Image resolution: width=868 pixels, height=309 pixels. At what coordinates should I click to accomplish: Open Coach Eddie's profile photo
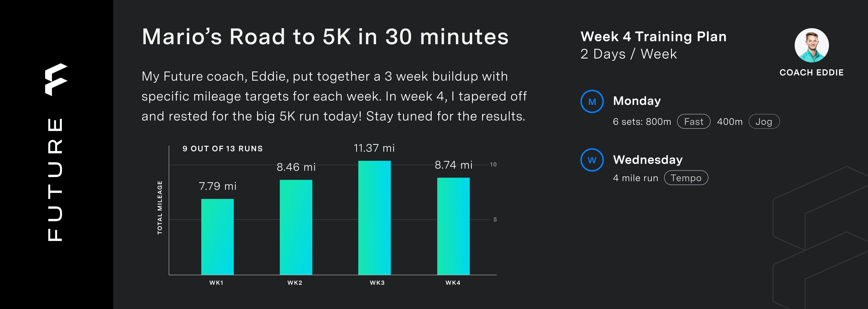click(811, 45)
